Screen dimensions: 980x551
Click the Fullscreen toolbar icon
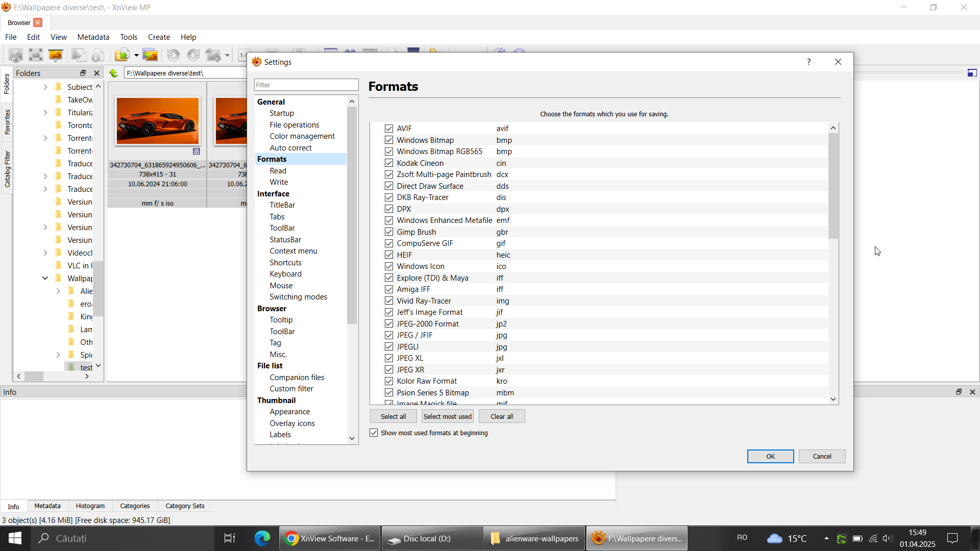(x=36, y=55)
